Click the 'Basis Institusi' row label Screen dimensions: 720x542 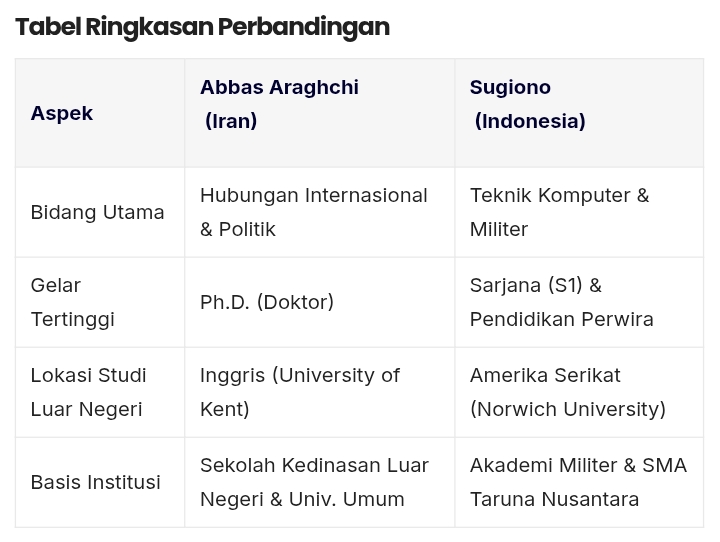click(95, 482)
